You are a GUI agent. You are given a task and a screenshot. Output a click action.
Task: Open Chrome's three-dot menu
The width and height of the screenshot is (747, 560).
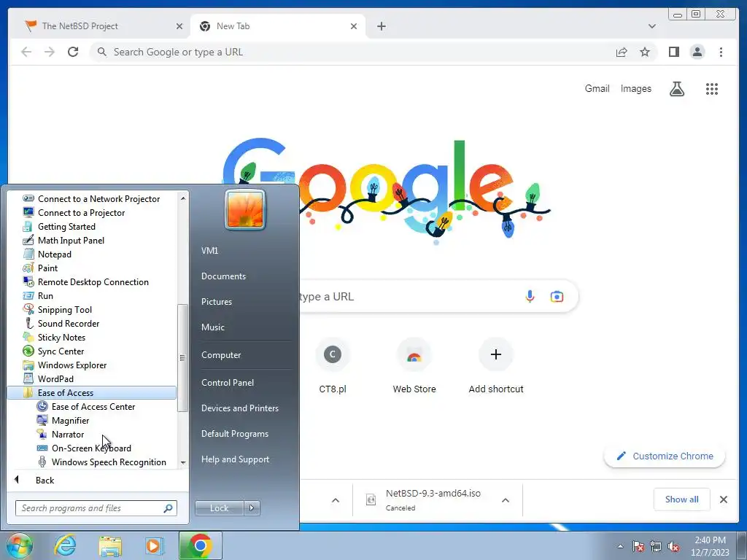[721, 52]
